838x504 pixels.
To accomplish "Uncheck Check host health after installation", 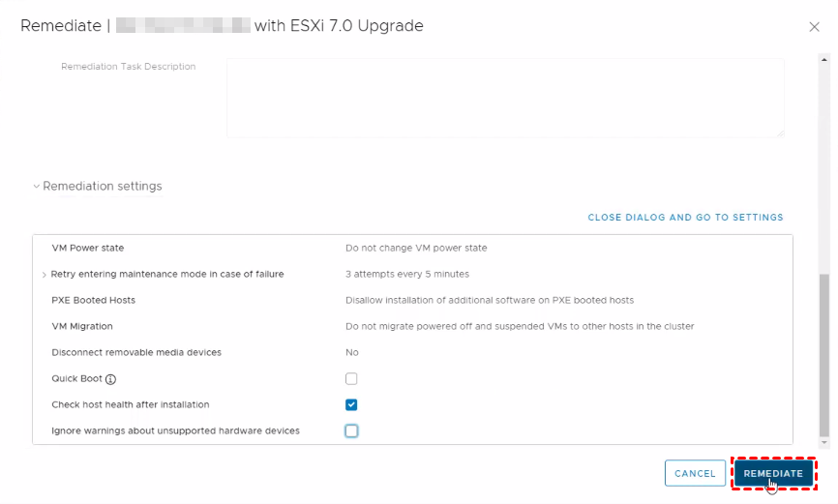I will 351,404.
